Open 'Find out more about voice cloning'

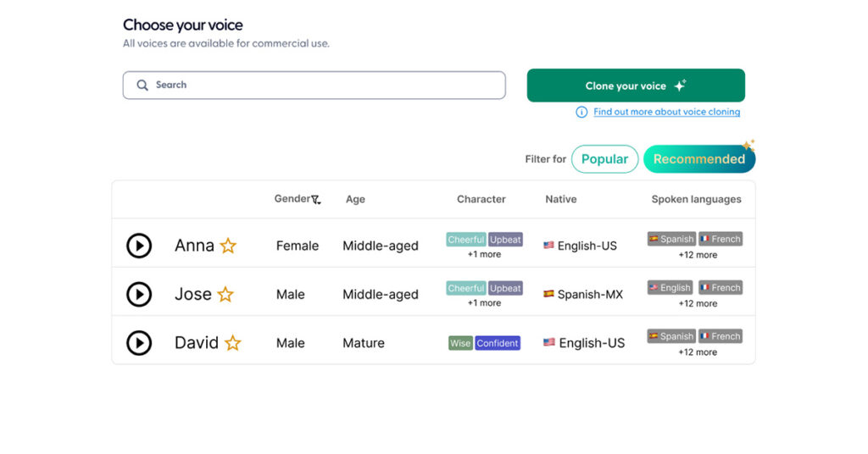tap(666, 112)
